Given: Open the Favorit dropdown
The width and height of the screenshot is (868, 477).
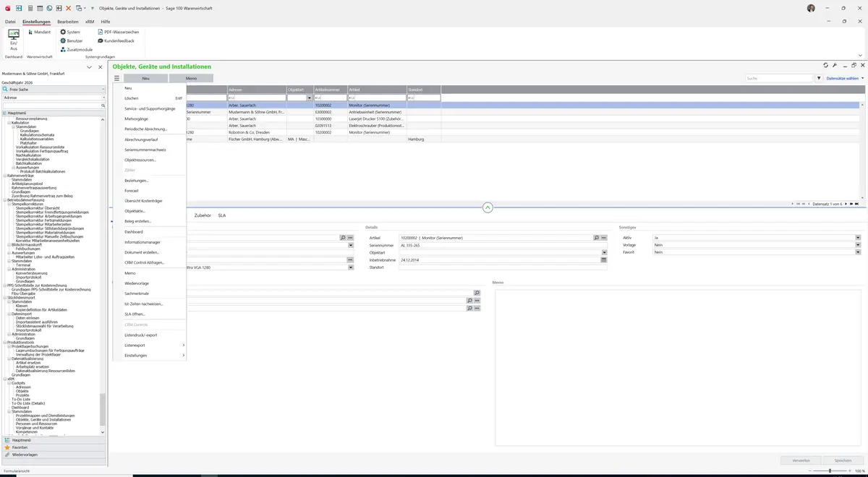Looking at the screenshot, I should tap(858, 252).
